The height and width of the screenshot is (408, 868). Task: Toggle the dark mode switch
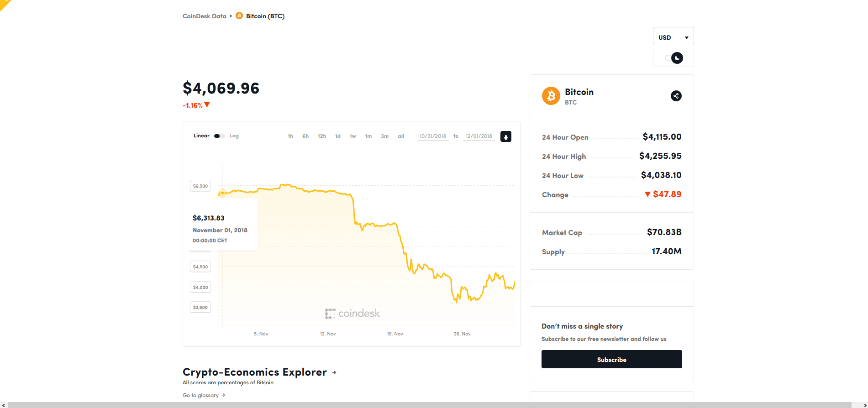673,58
